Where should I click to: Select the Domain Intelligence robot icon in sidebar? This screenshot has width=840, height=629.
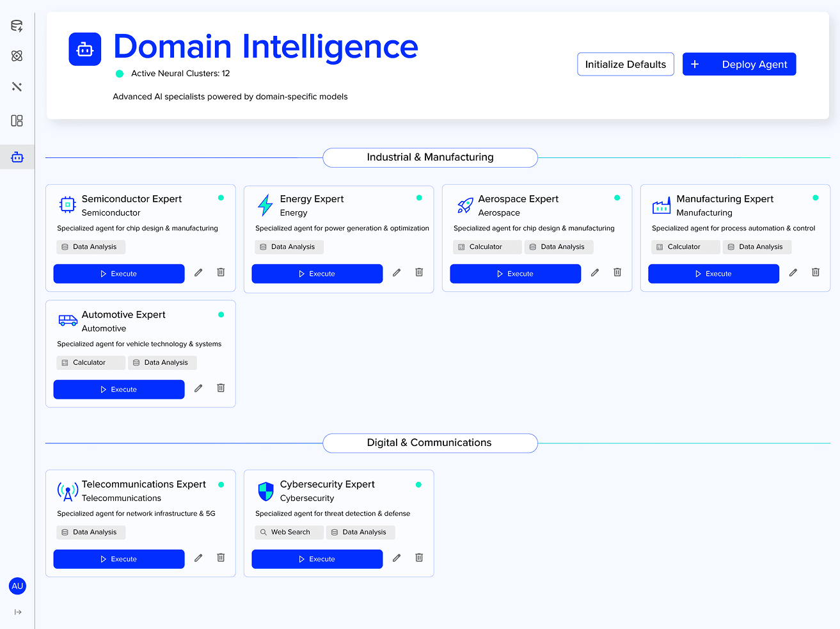pos(17,157)
